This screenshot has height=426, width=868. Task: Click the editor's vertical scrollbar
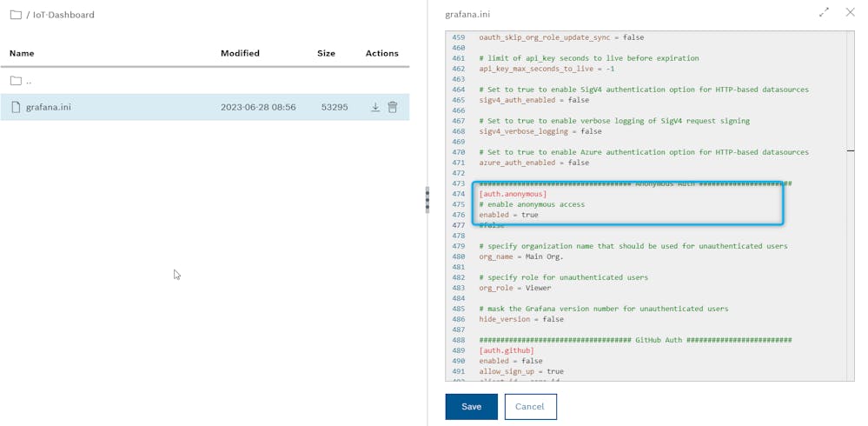pyautogui.click(x=851, y=205)
